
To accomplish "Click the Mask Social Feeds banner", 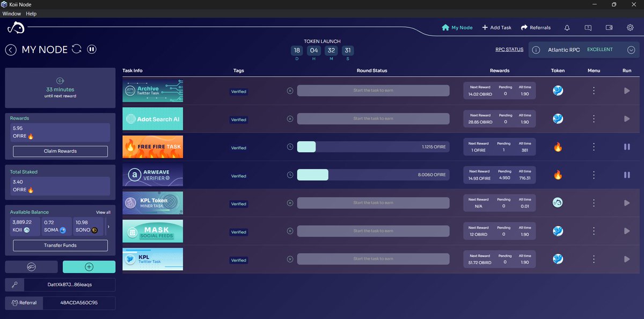I will [x=152, y=231].
